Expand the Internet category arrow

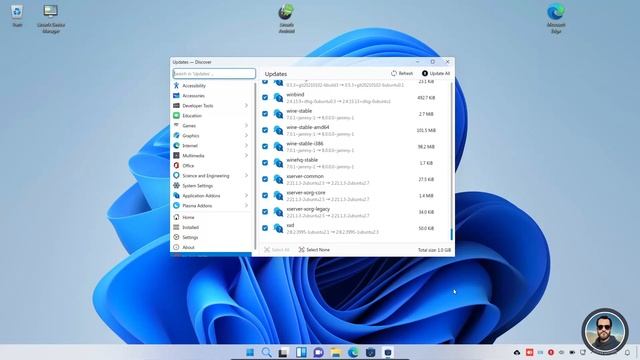[246, 146]
